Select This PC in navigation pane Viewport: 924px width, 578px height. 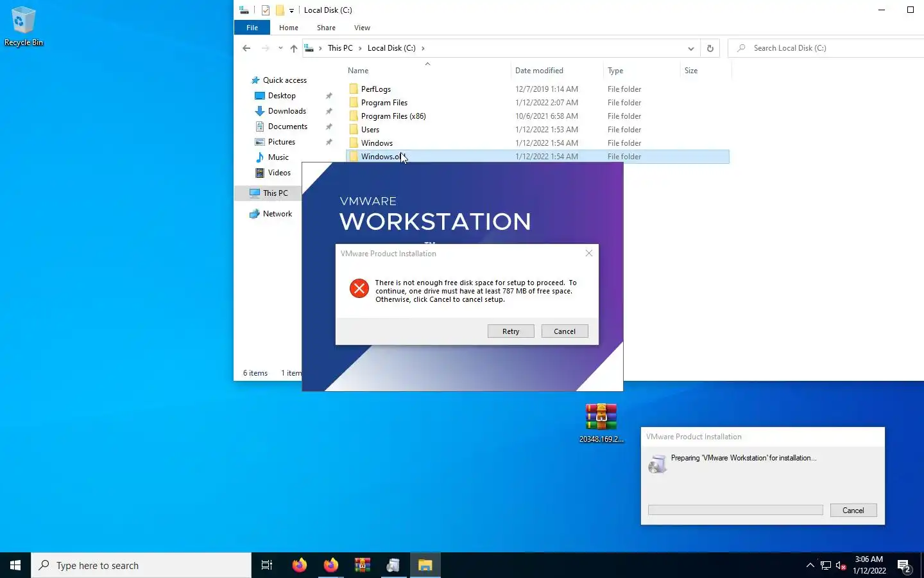[275, 193]
